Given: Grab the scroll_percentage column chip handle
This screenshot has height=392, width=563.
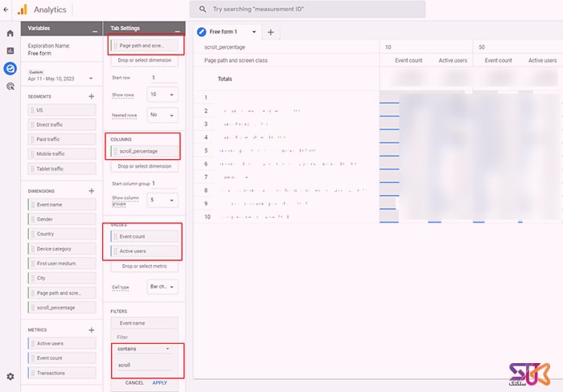Looking at the screenshot, I should tap(115, 152).
